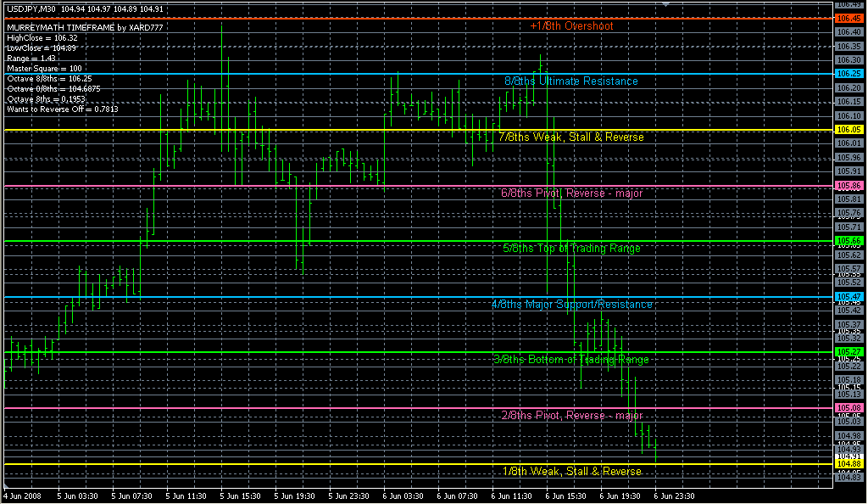Click the blue 105.47 price label
Screen dimensions: 868x504
click(x=849, y=297)
